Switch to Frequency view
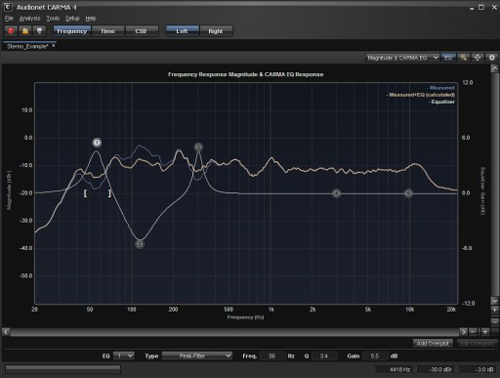Viewport: 500px width, 378px height. coord(72,31)
